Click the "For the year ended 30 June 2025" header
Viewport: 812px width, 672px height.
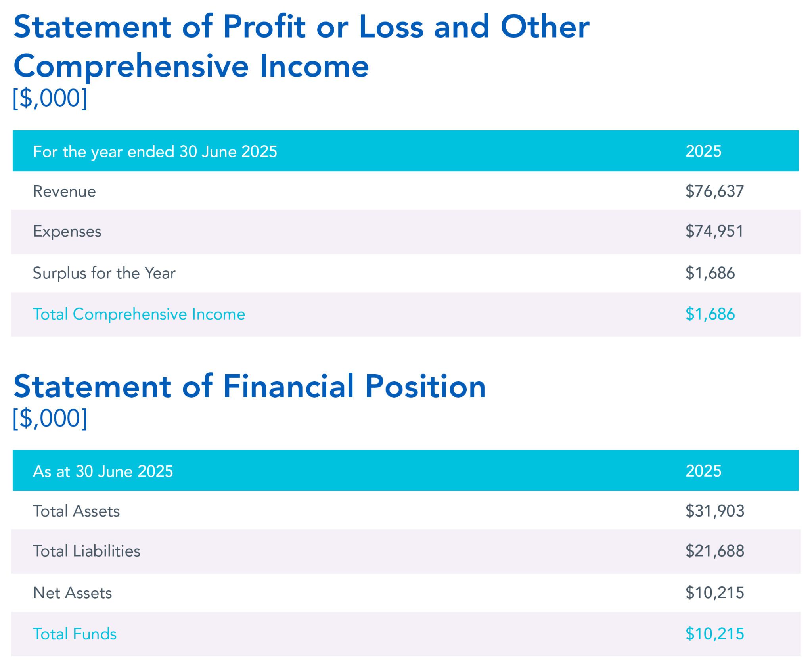point(155,151)
